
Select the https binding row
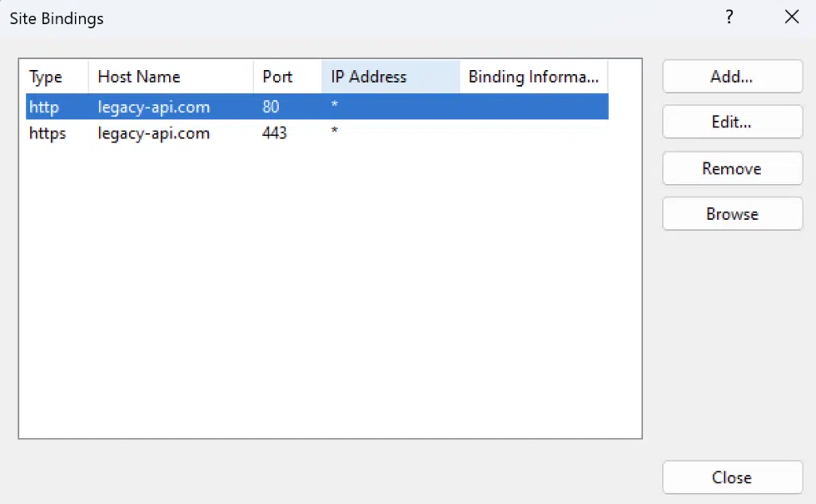pos(48,134)
